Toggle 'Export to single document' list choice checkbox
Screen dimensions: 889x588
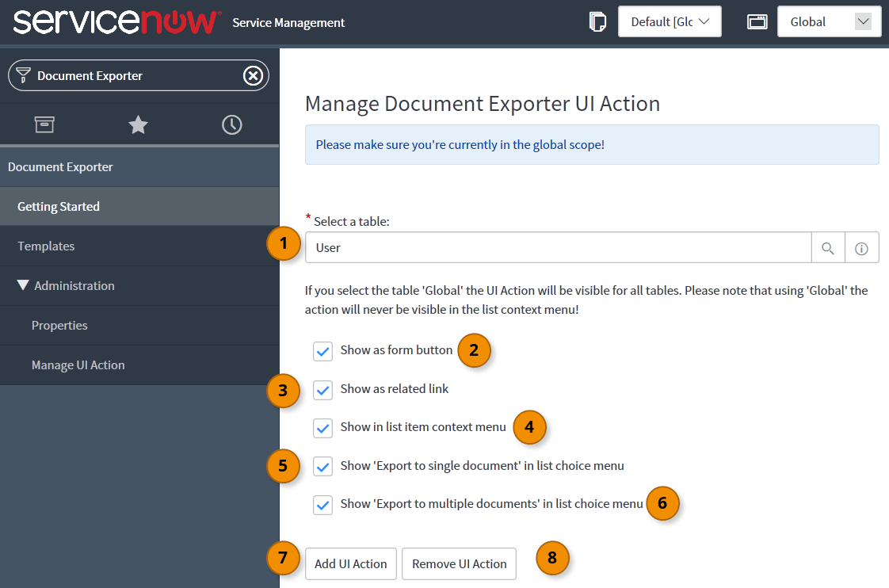pos(322,466)
